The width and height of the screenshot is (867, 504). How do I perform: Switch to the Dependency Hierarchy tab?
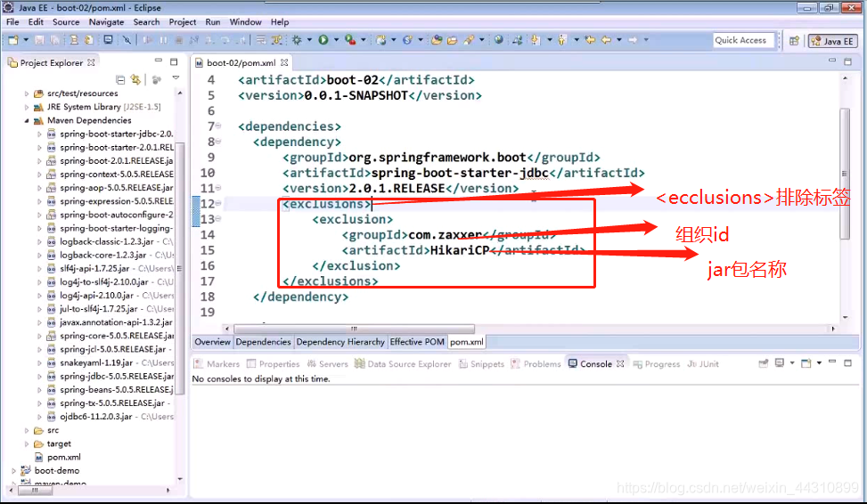click(x=340, y=342)
